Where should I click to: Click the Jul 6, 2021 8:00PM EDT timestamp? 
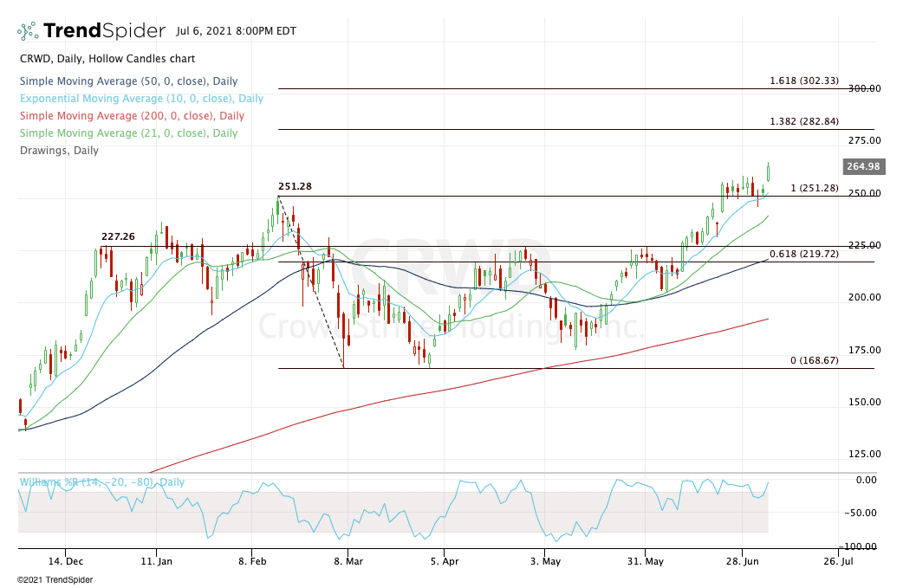click(x=235, y=31)
